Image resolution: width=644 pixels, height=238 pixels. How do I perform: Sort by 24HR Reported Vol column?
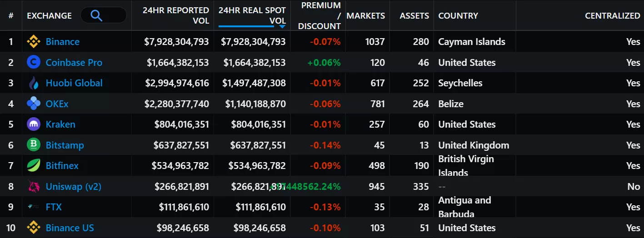[x=175, y=15]
